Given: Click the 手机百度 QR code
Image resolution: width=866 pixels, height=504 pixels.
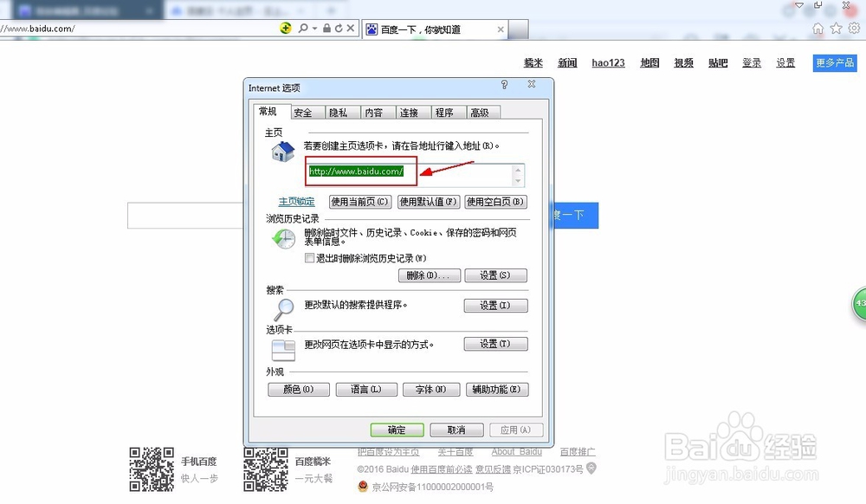Looking at the screenshot, I should tap(152, 469).
